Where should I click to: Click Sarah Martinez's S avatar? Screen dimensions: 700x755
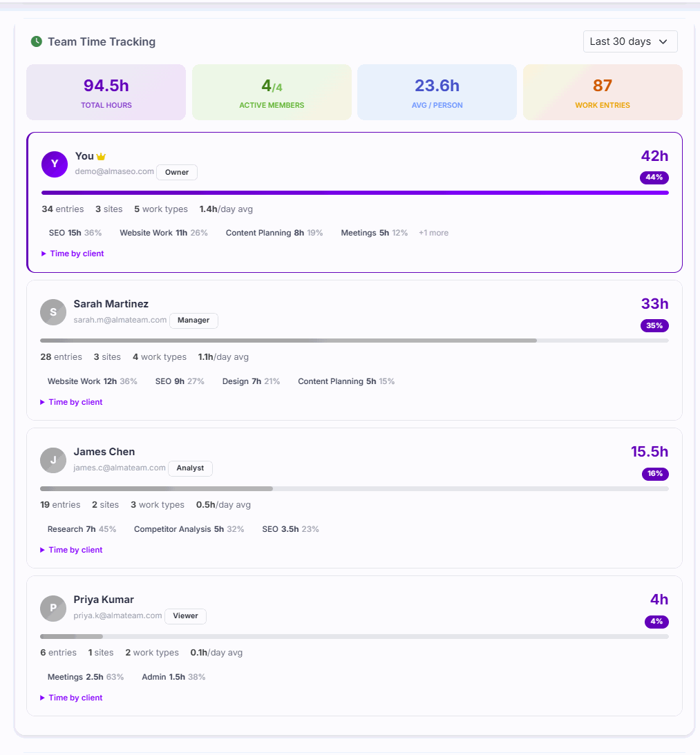tap(53, 312)
